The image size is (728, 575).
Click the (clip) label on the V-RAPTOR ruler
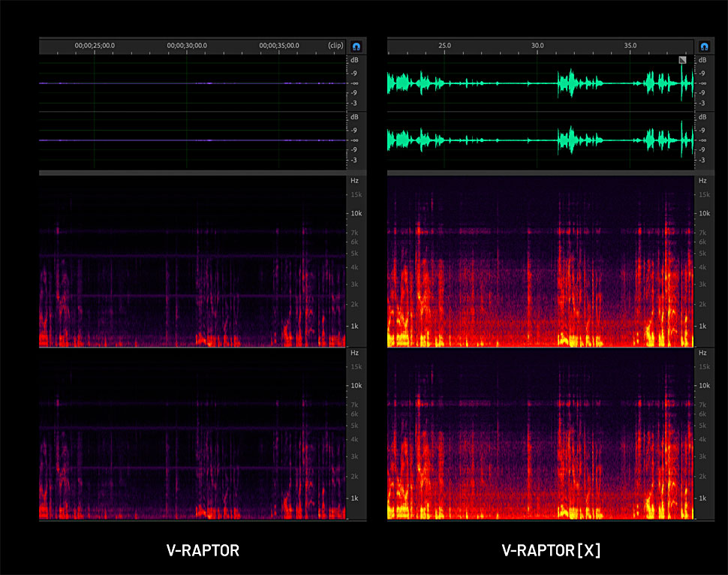[x=335, y=46]
